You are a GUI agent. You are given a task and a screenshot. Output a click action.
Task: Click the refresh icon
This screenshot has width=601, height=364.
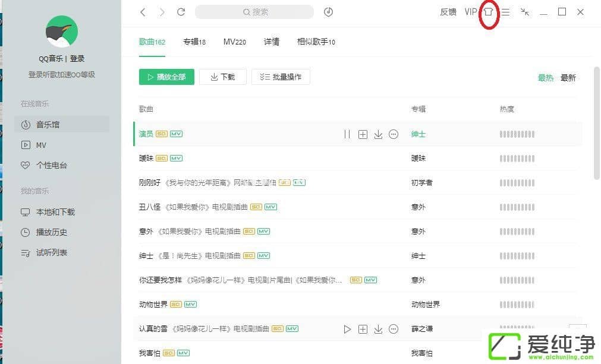181,12
